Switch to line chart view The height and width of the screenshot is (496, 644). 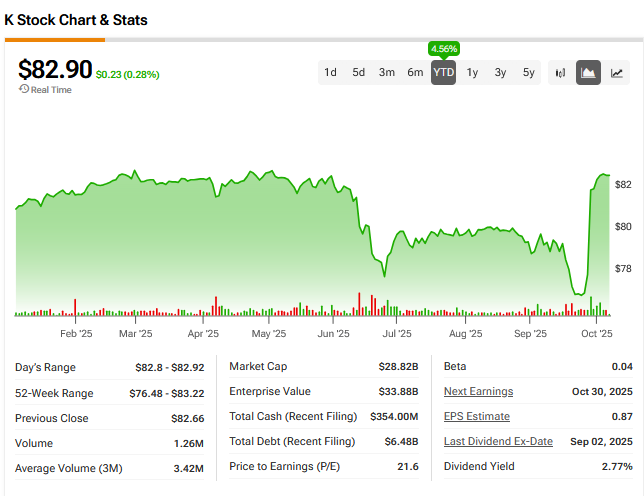(617, 72)
